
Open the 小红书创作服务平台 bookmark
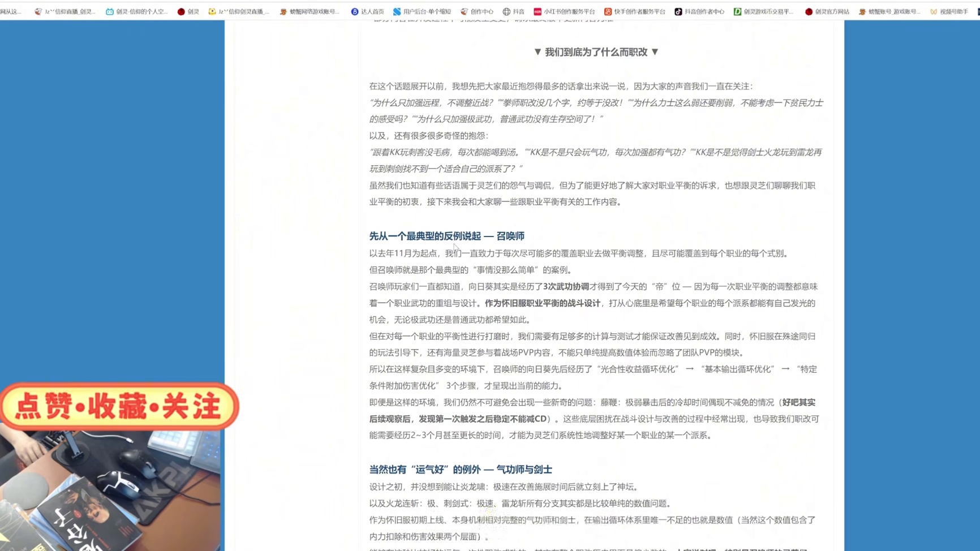564,11
